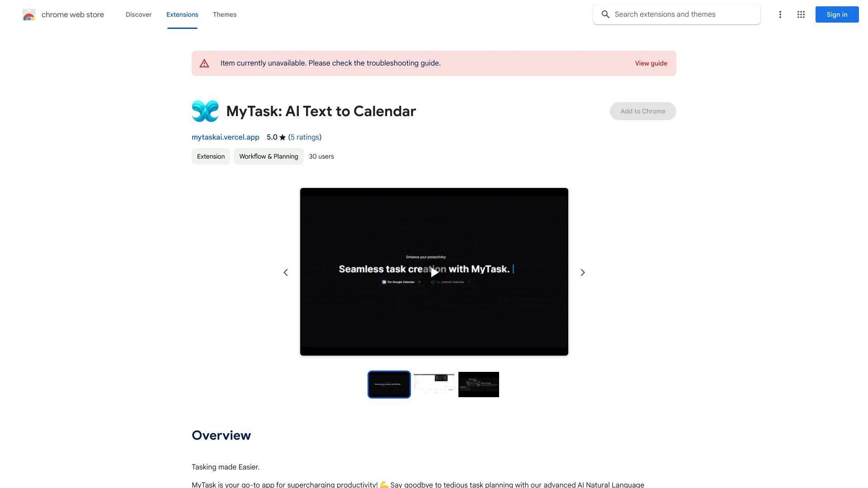Click the search magnifier icon in search bar
868x488 pixels.
point(606,14)
